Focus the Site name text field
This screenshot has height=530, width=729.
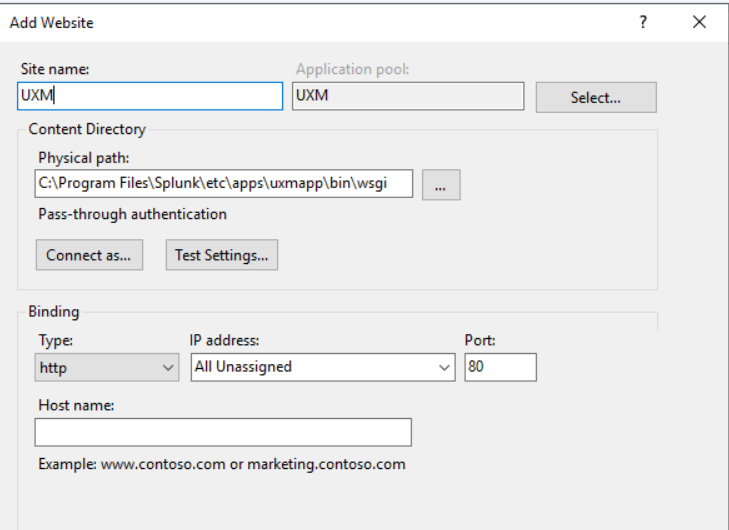[150, 96]
